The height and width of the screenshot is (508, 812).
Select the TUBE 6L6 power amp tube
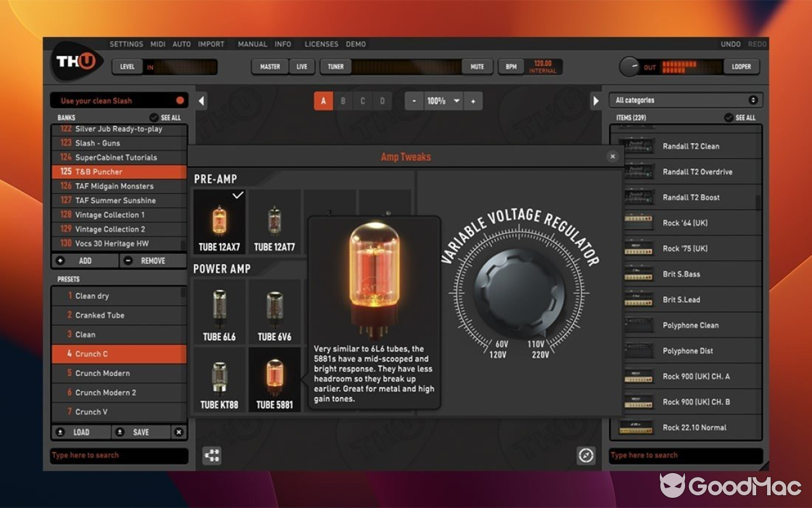click(x=219, y=311)
